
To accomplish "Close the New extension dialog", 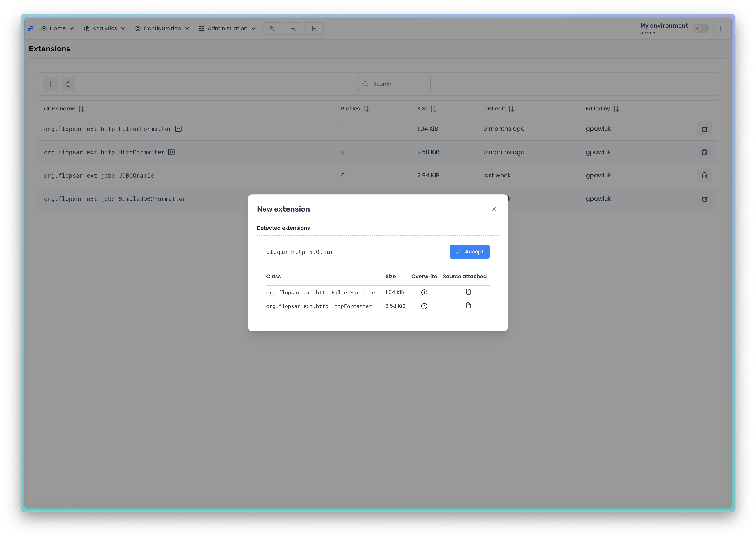I will 494,209.
